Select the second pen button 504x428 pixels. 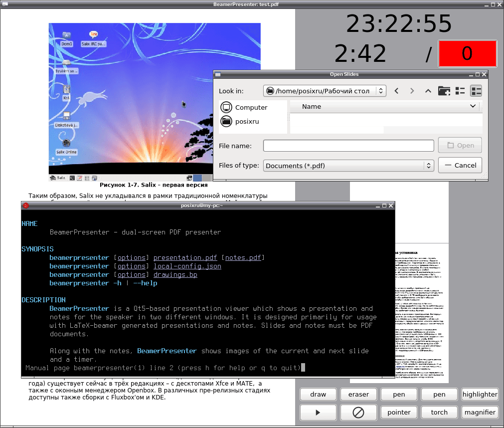[439, 394]
